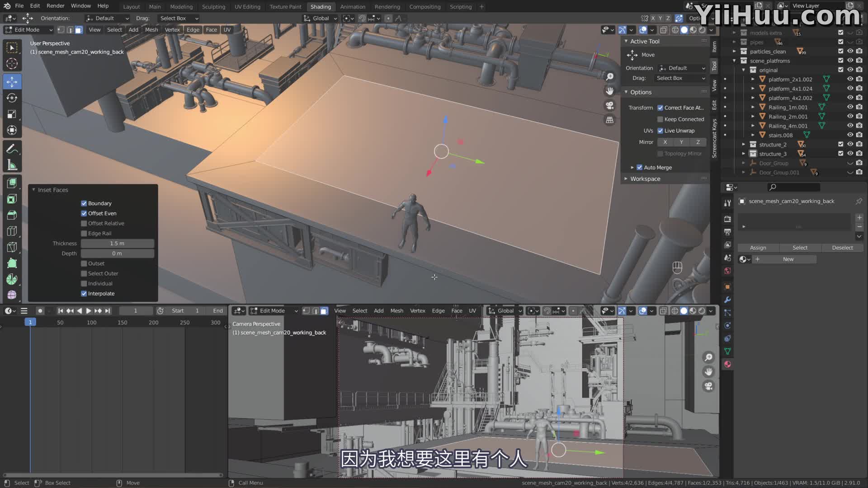Click the Assign material button
The image size is (868, 488).
point(758,248)
